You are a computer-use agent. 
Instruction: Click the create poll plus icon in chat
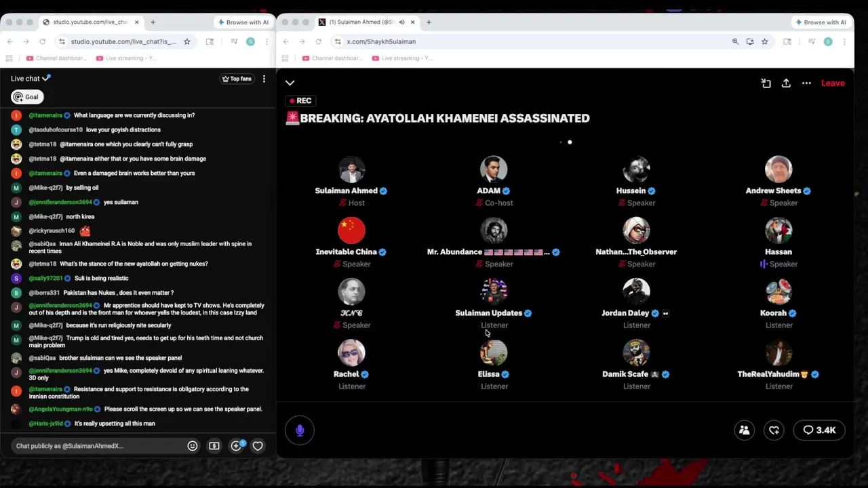click(x=236, y=446)
